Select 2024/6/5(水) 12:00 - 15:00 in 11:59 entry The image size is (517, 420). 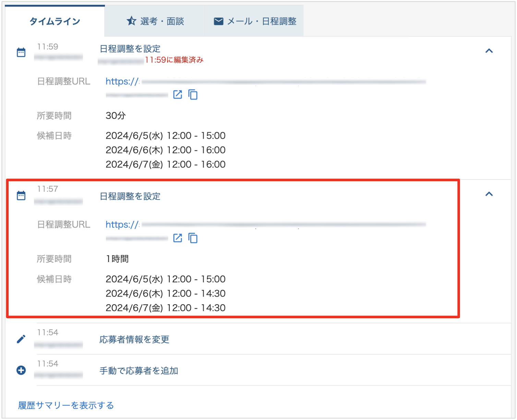[166, 136]
